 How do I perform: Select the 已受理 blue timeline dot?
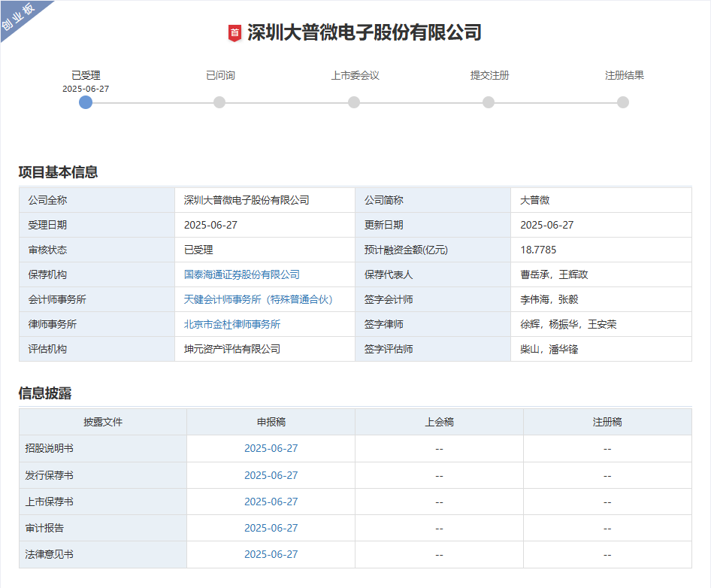point(86,102)
